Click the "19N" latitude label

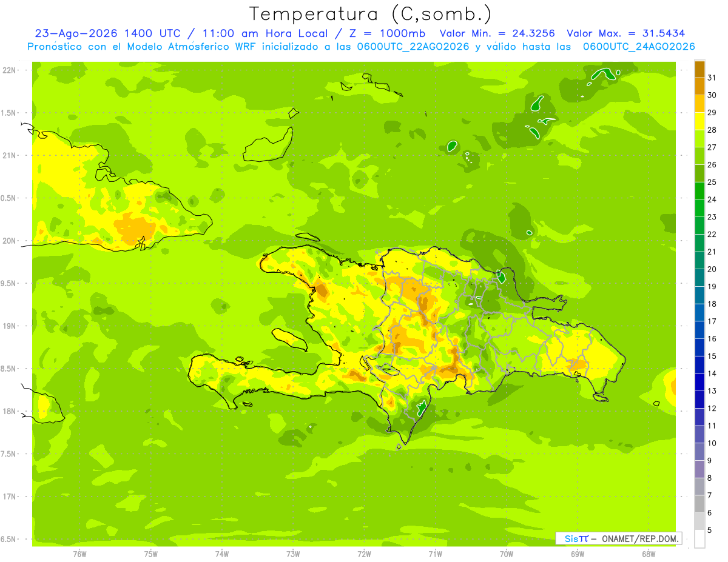(x=10, y=326)
